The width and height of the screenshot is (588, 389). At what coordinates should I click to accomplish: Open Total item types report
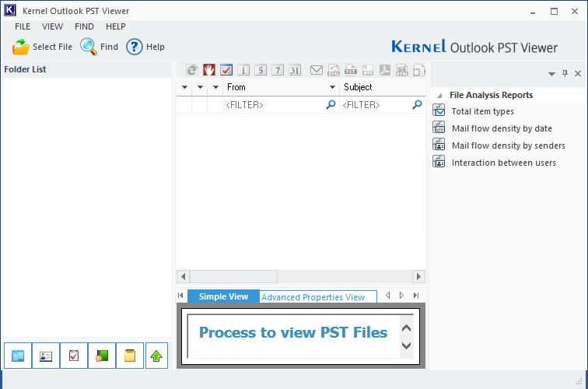pos(483,111)
